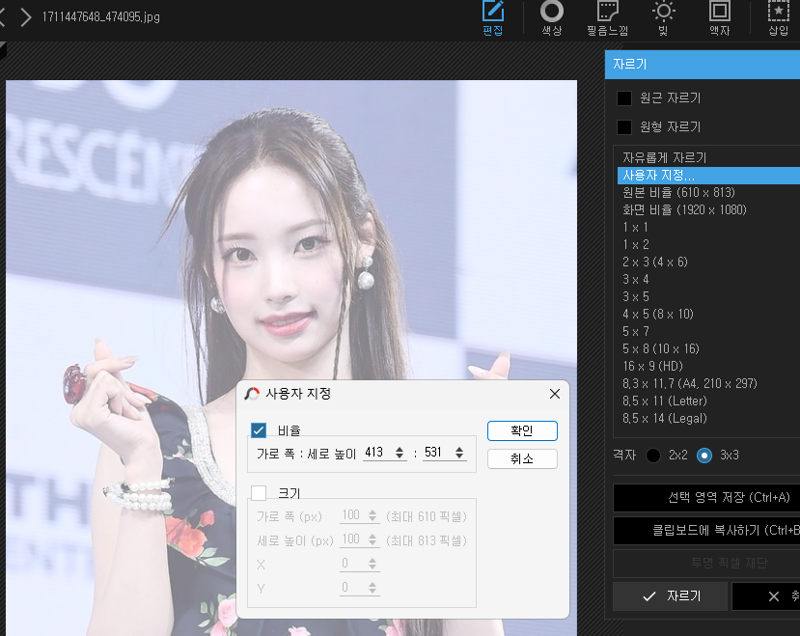Select the 8.5 x 14 (Legal) ratio
Image resolution: width=800 pixels, height=636 pixels.
[709, 418]
